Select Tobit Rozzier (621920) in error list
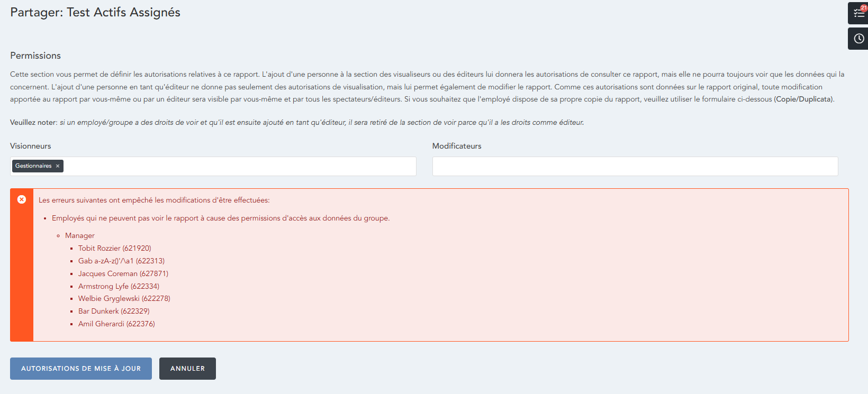The width and height of the screenshot is (868, 394). 115,249
